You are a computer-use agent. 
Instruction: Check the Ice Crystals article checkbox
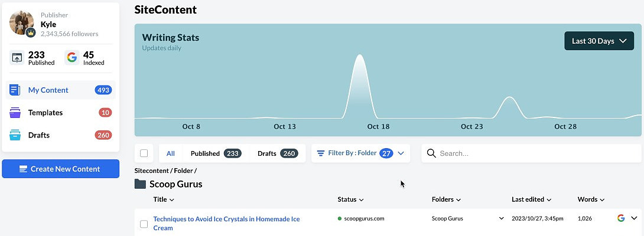point(144,224)
